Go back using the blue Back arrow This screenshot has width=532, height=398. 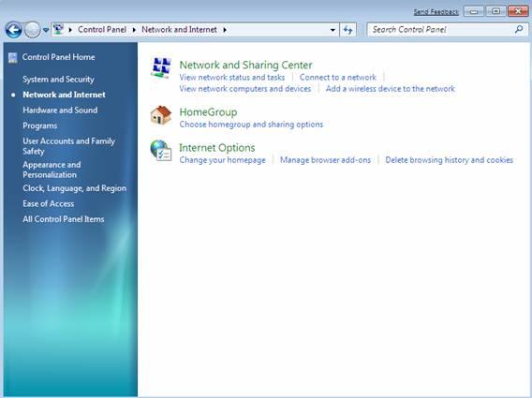14,30
